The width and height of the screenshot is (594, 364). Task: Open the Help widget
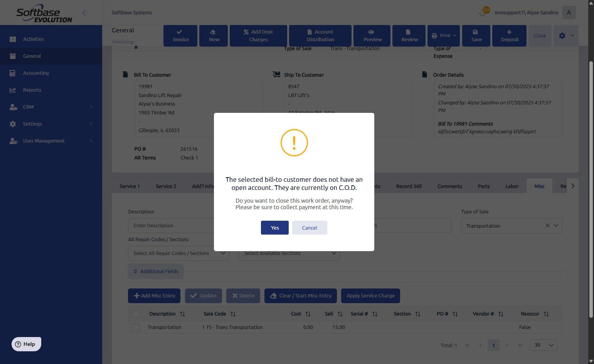pyautogui.click(x=26, y=344)
